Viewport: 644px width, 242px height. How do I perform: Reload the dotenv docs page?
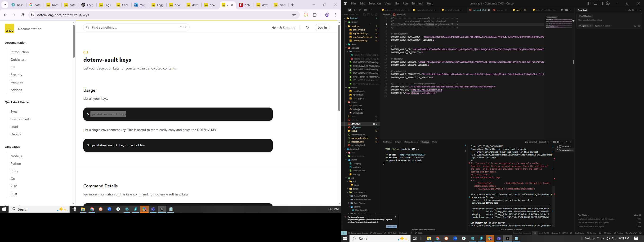pos(22,15)
